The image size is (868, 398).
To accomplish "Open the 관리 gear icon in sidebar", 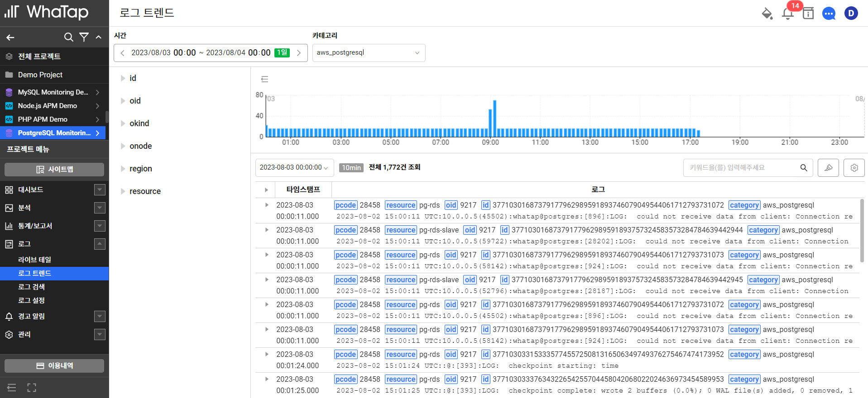I will [9, 334].
